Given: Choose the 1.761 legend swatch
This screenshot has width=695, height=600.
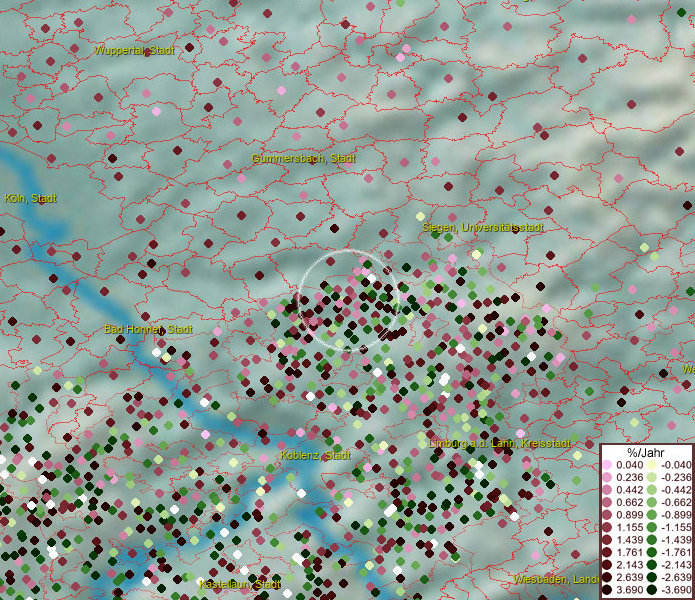Looking at the screenshot, I should pos(607,552).
